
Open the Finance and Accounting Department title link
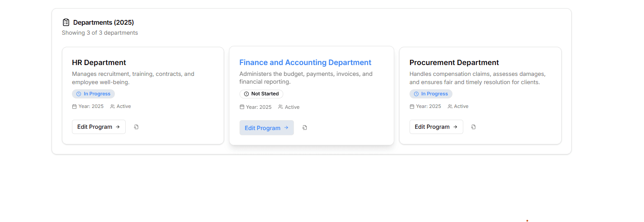coord(305,62)
